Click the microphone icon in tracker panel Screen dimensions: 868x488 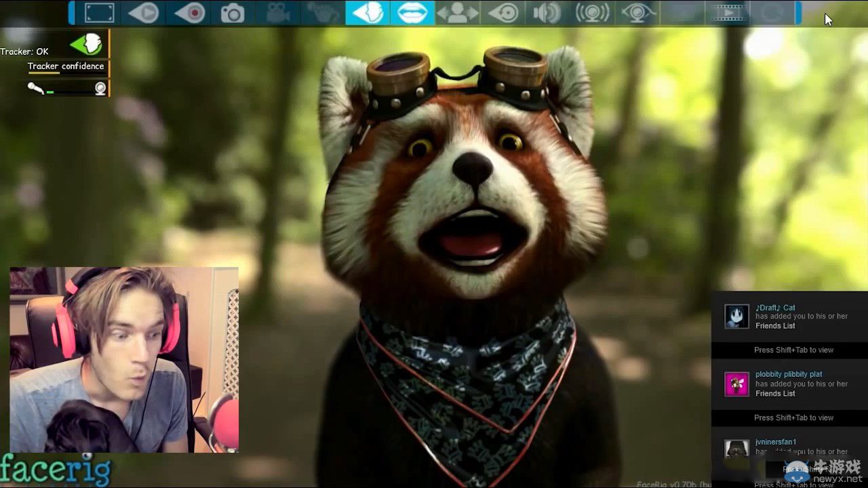click(x=35, y=88)
